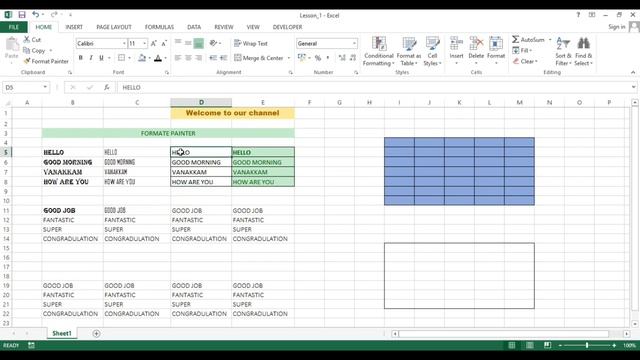Increase decimal places

point(342,58)
